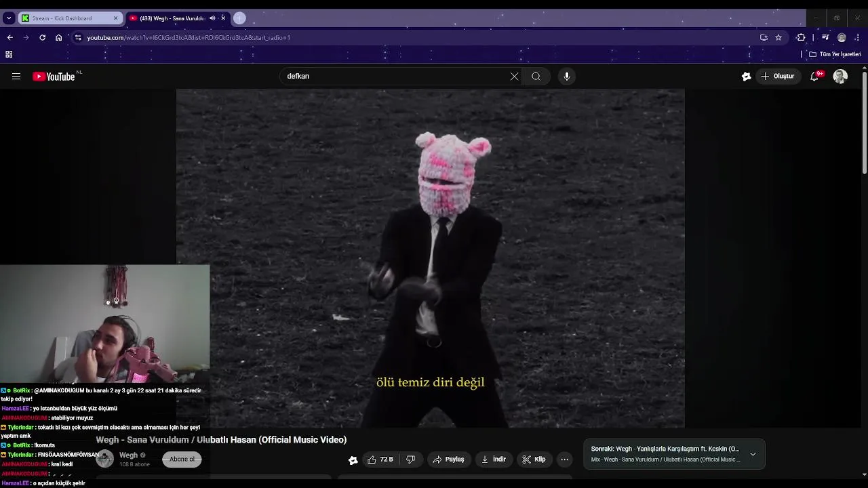Click the install app icon in the address bar
Image resolution: width=868 pixels, height=488 pixels.
coord(764,37)
